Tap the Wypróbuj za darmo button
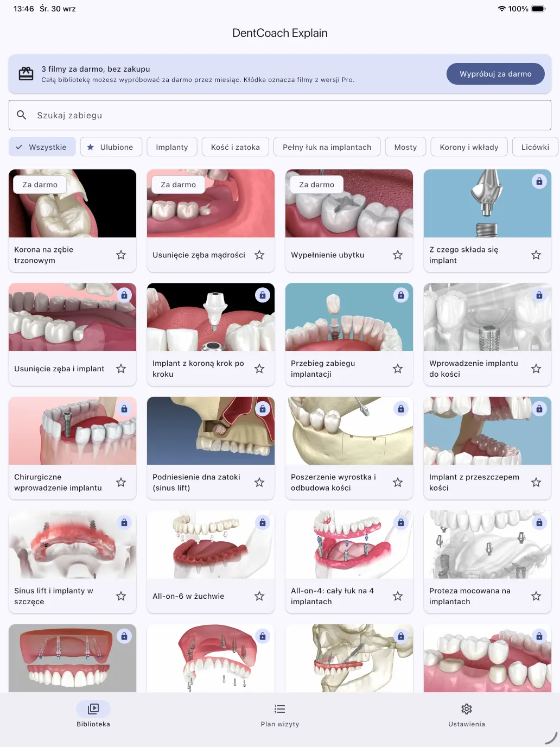Viewport: 560px width, 747px height. point(495,74)
